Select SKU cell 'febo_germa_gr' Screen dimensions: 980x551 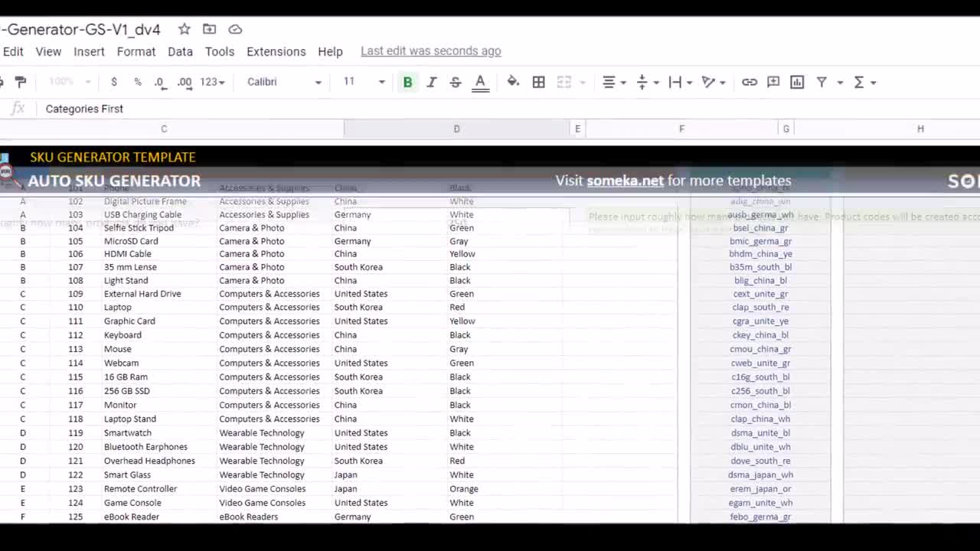pyautogui.click(x=760, y=517)
